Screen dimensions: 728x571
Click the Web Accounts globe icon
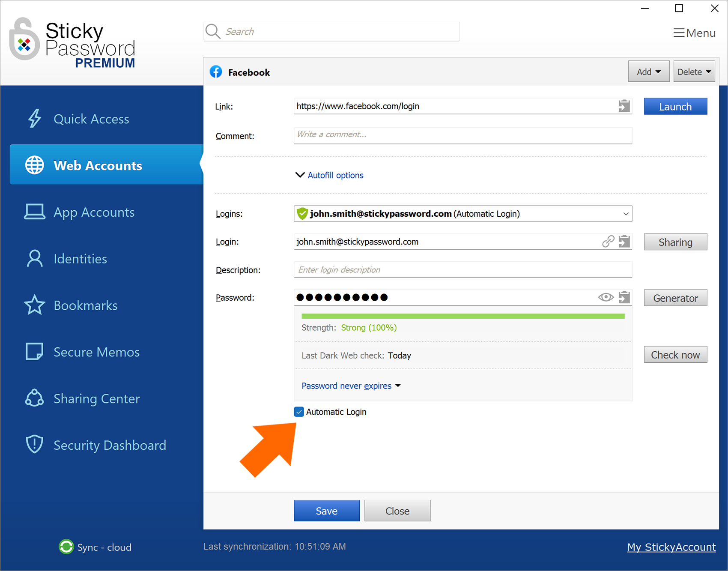coord(35,165)
